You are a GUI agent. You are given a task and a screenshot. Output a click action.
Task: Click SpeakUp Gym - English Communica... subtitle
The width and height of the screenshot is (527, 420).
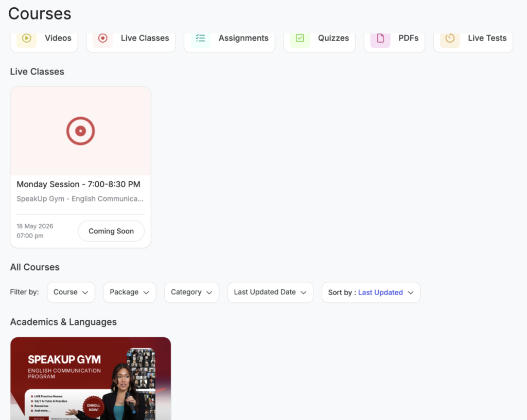[80, 199]
